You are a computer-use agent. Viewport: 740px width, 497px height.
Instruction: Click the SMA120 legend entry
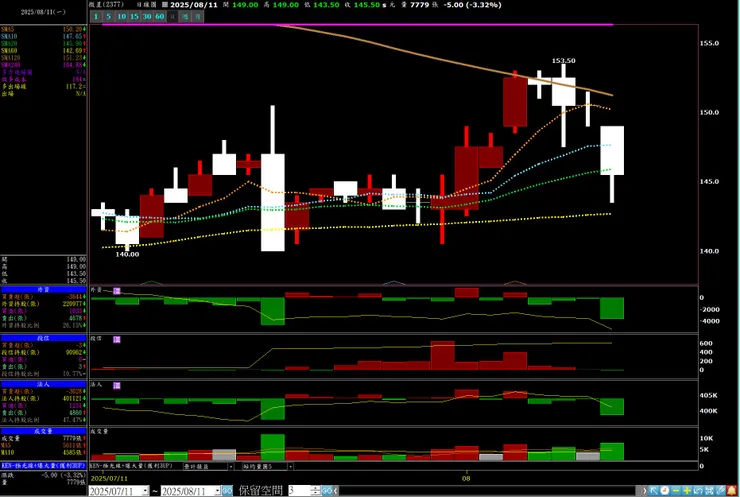43,58
